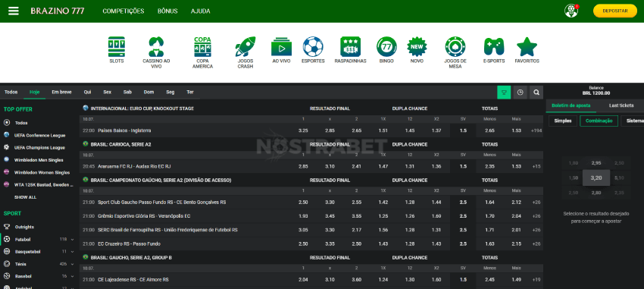
Task: Switch to Dom day tab
Action: point(148,92)
